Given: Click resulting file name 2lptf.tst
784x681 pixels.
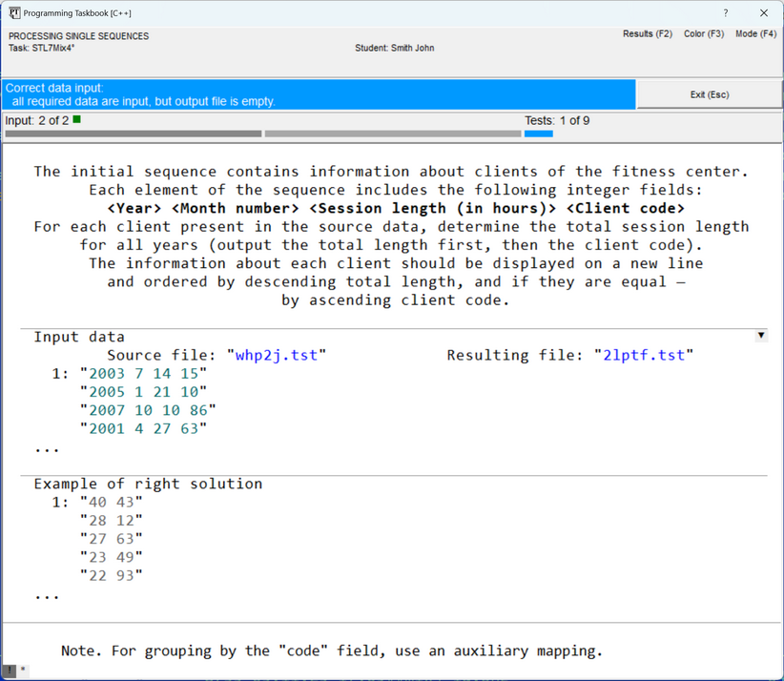Looking at the screenshot, I should click(643, 355).
